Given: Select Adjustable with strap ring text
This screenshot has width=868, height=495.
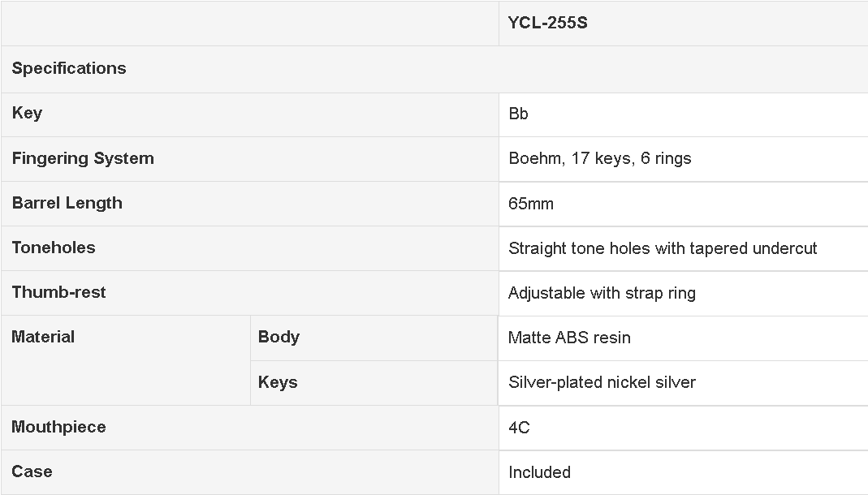Looking at the screenshot, I should (602, 293).
